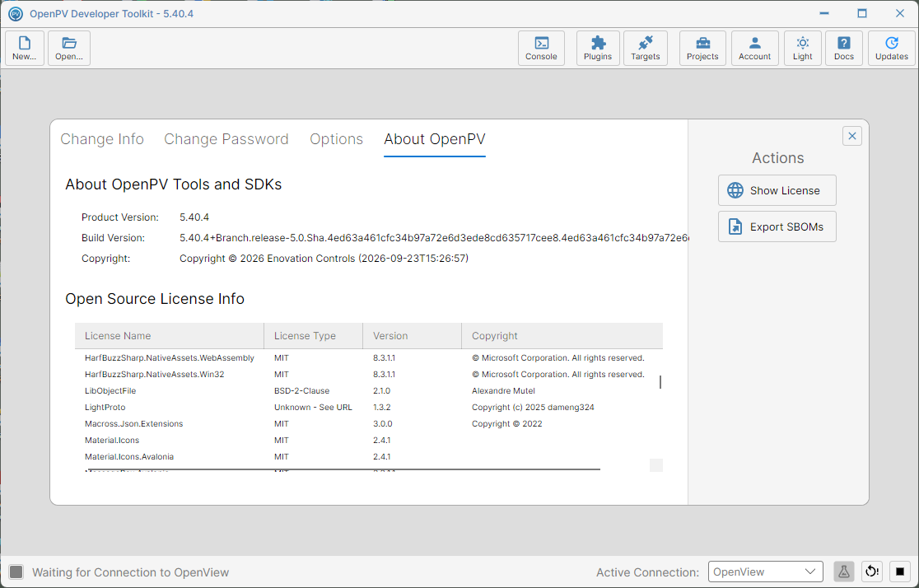The width and height of the screenshot is (919, 588).
Task: Select the LibObjectFile license row
Action: [x=369, y=391]
